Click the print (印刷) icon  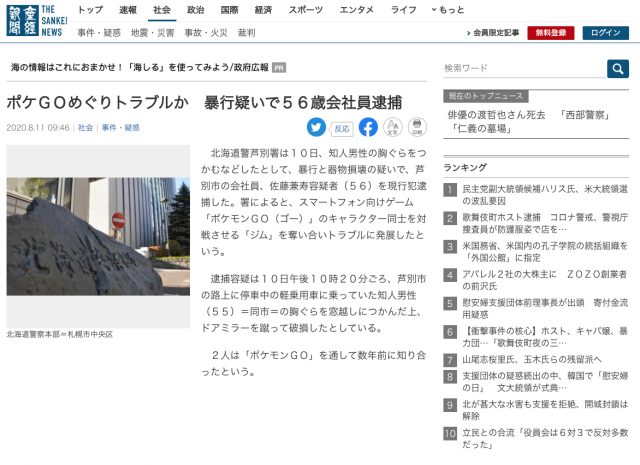click(418, 127)
